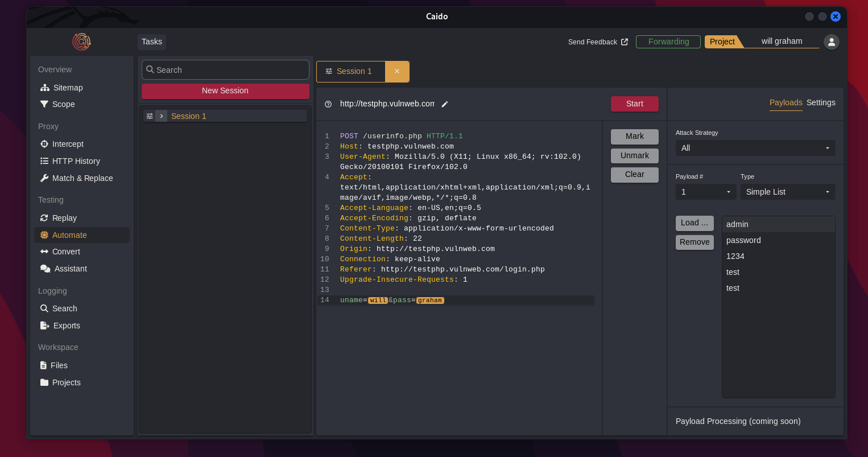Toggle the Forwarding button
Viewport: 868px width, 457px height.
coord(668,42)
